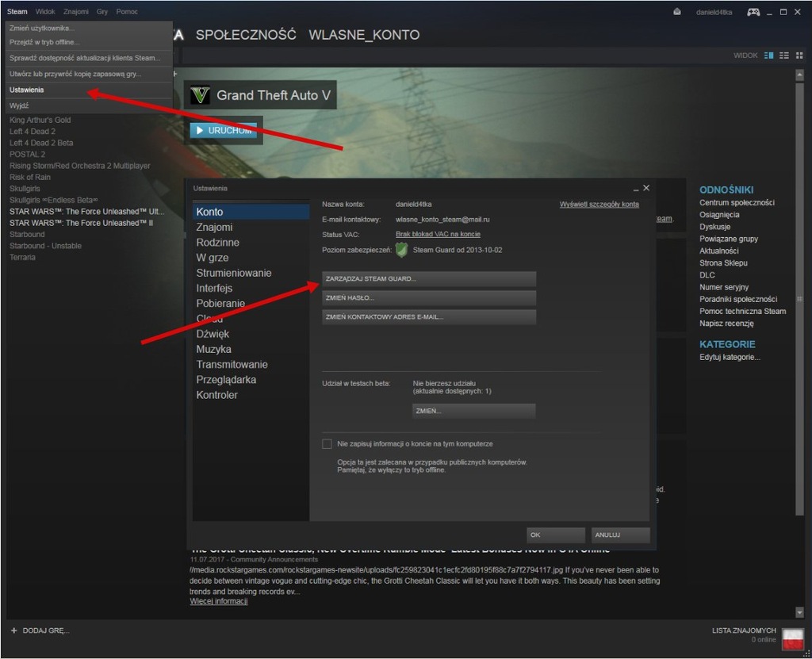
Task: Minimize the Ustawienia settings dialog
Action: tap(635, 189)
